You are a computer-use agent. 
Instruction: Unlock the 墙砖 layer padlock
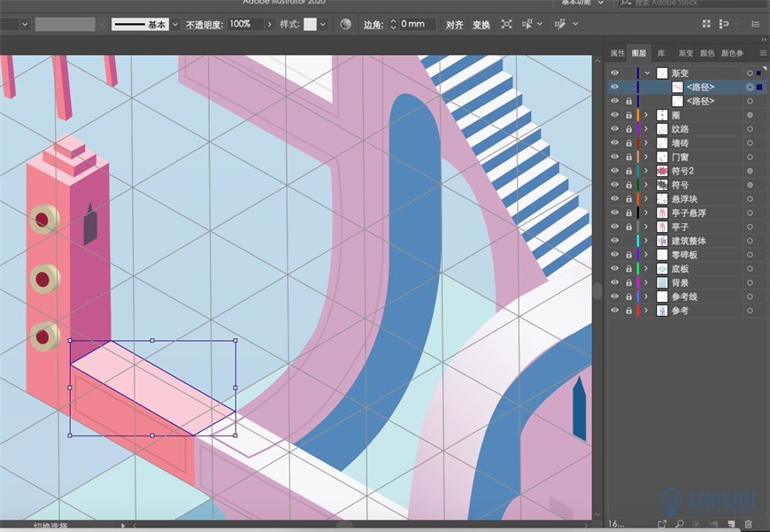click(629, 143)
